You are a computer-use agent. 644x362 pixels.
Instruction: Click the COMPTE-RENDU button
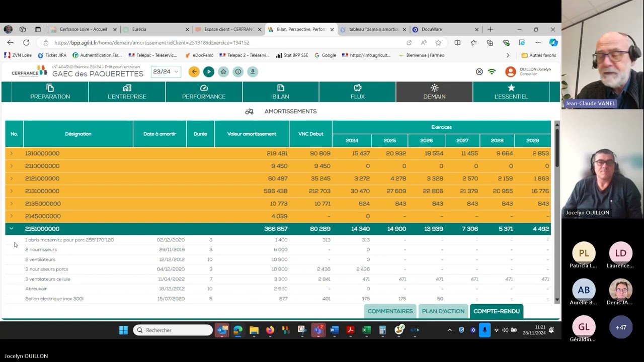(497, 311)
